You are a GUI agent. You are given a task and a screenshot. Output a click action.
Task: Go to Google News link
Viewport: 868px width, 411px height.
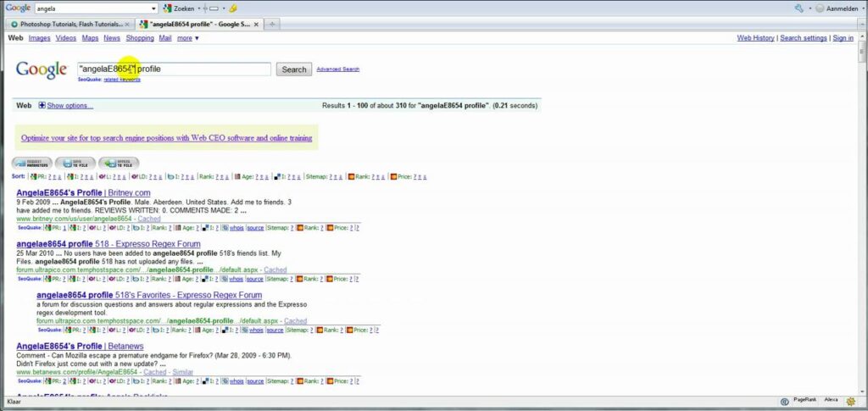[112, 38]
